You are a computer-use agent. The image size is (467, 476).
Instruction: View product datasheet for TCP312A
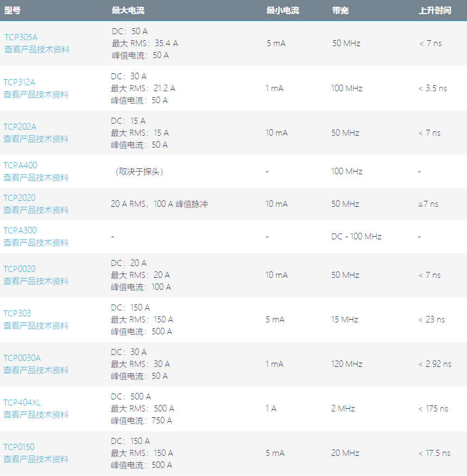[36, 94]
